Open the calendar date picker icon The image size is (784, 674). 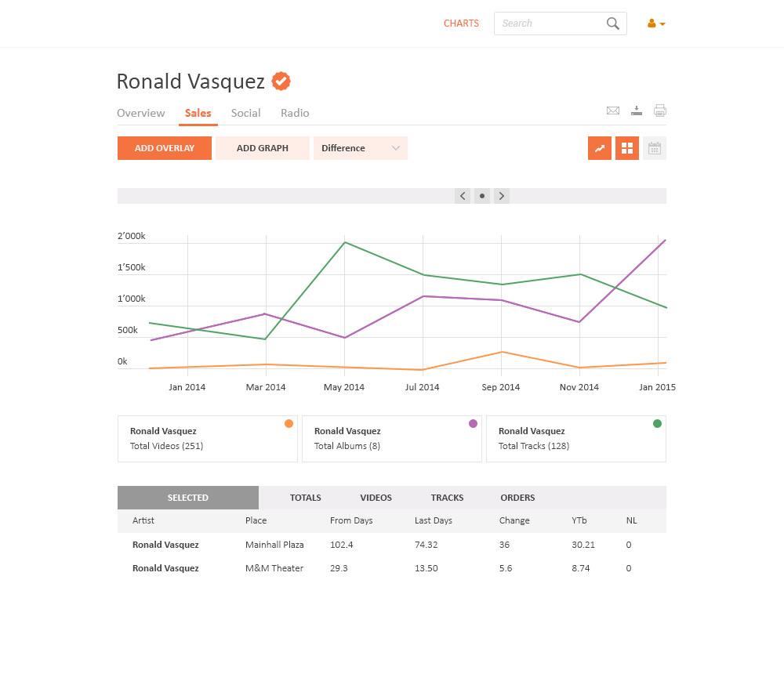click(x=655, y=148)
